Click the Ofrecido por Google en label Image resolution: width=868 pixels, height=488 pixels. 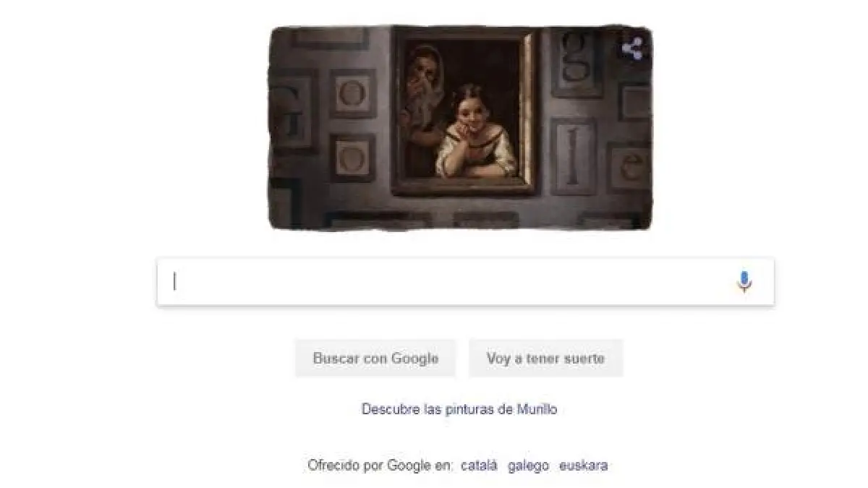380,466
